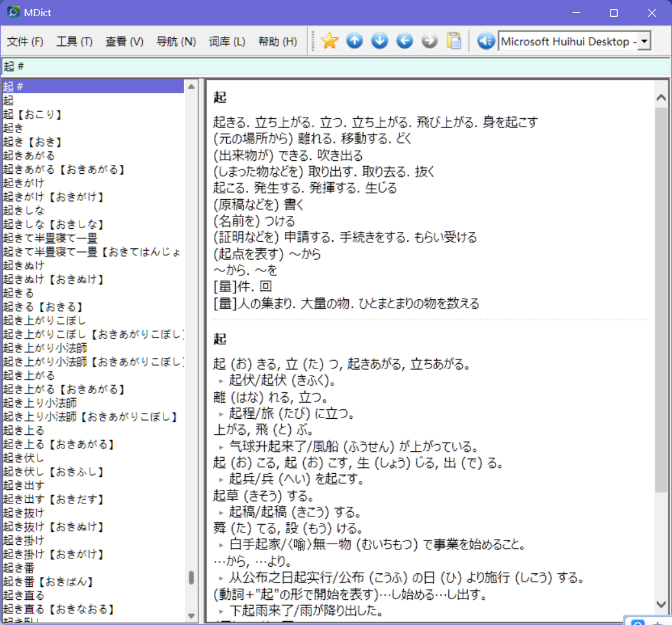Click definition pane scroll down arrow

click(661, 604)
